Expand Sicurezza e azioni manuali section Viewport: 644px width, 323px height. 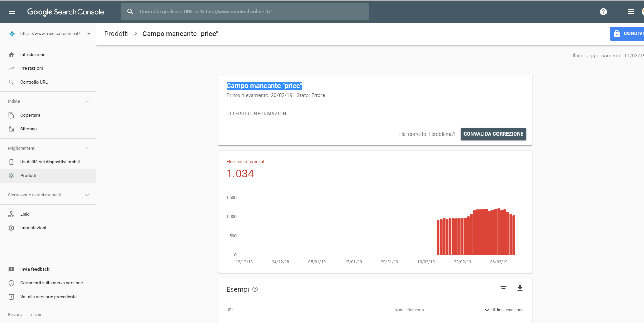[x=87, y=195]
